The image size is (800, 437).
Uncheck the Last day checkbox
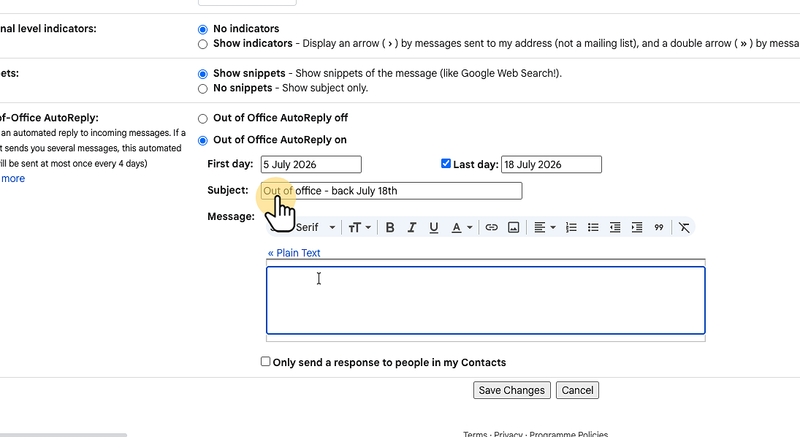click(x=446, y=164)
